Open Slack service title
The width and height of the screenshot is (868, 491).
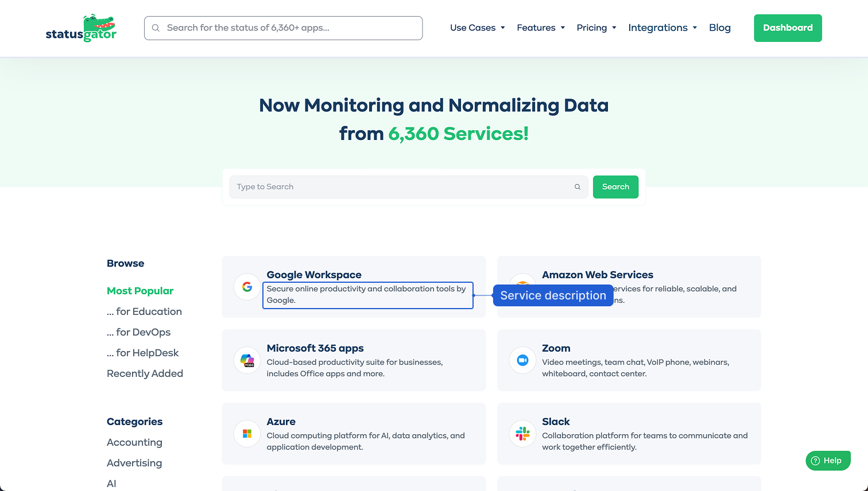click(556, 422)
